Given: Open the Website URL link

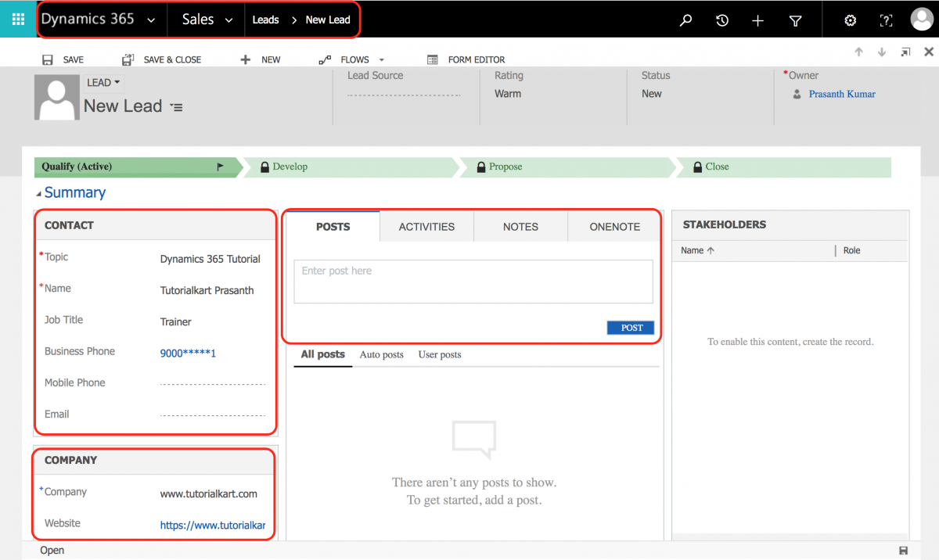Looking at the screenshot, I should click(x=213, y=526).
